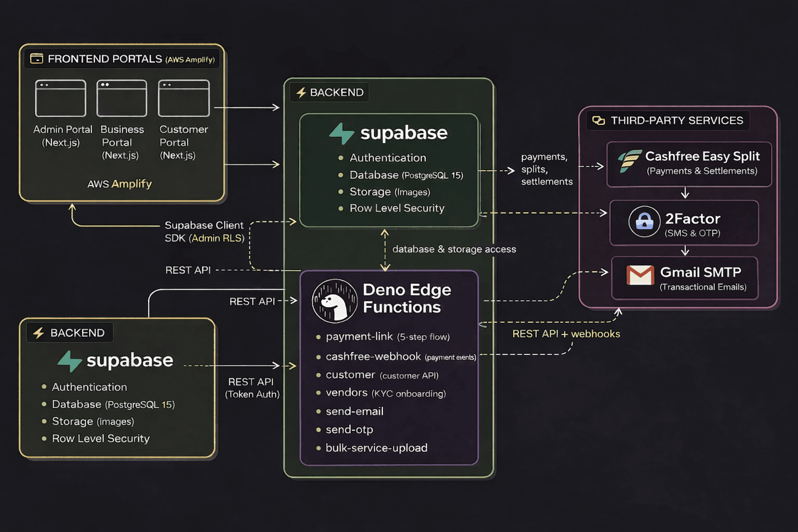
Task: Click the Business Portal window icon
Action: click(x=122, y=98)
